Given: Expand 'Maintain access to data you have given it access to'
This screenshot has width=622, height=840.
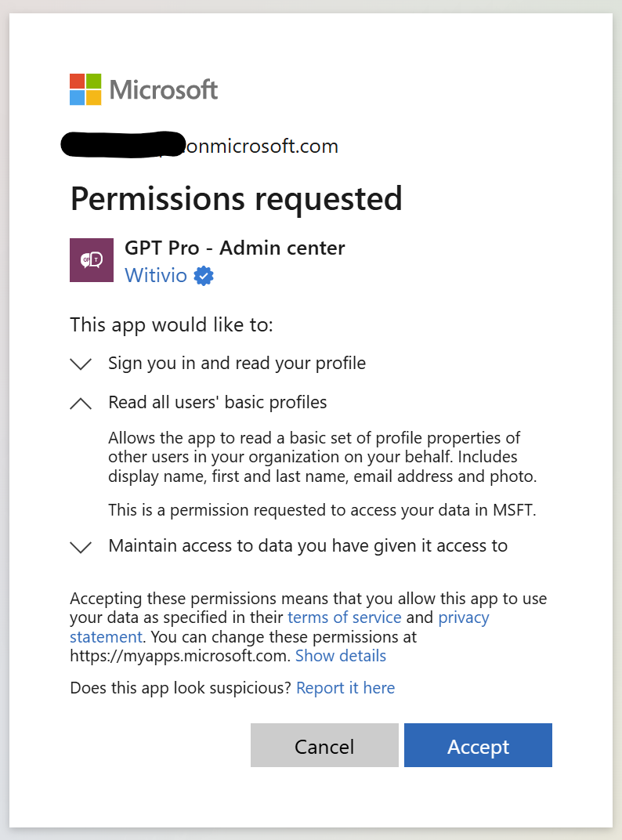Looking at the screenshot, I should tap(81, 546).
